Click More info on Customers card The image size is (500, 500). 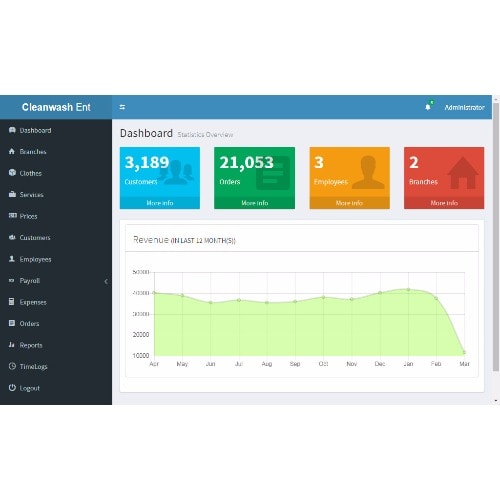[x=160, y=203]
